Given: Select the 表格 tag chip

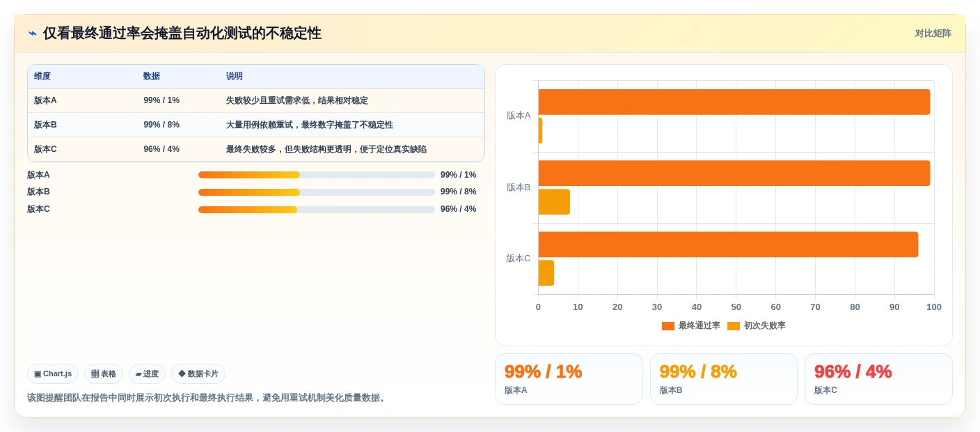Looking at the screenshot, I should tap(104, 374).
